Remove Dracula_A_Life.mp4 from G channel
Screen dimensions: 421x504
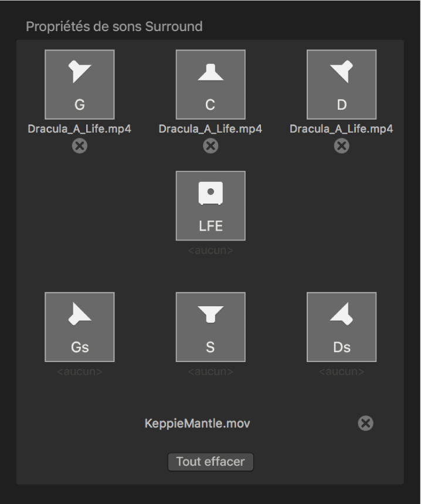[x=80, y=146]
